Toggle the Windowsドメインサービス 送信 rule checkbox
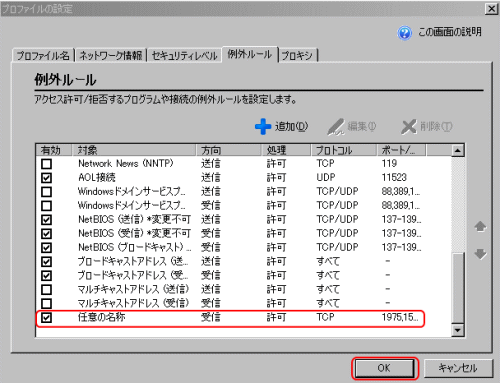Viewport: 500px width, 383px height. (x=47, y=192)
